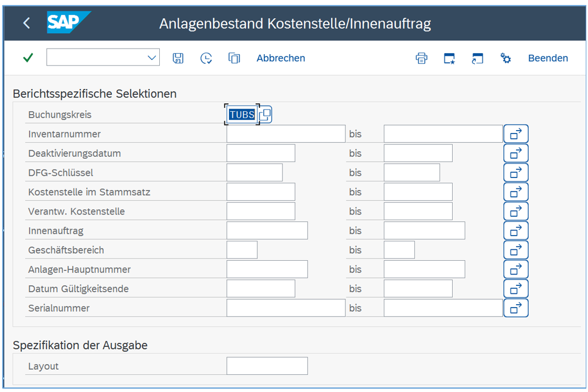Click the printer icon

(x=421, y=58)
